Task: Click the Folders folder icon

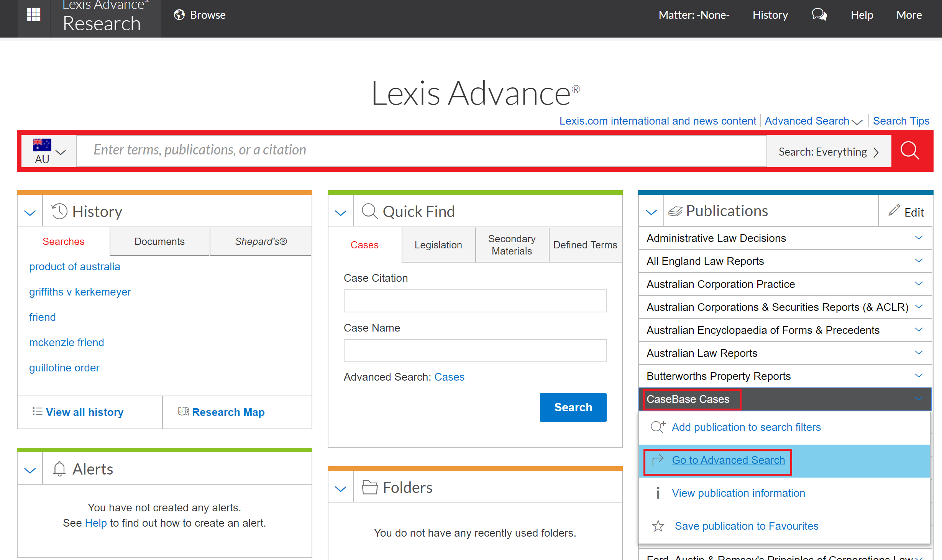Action: pos(369,487)
